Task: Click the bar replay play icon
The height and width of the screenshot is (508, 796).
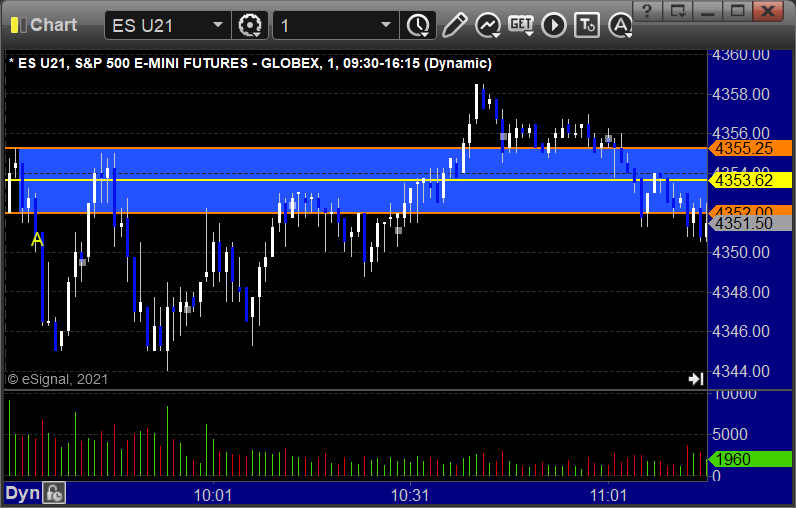Action: 553,25
